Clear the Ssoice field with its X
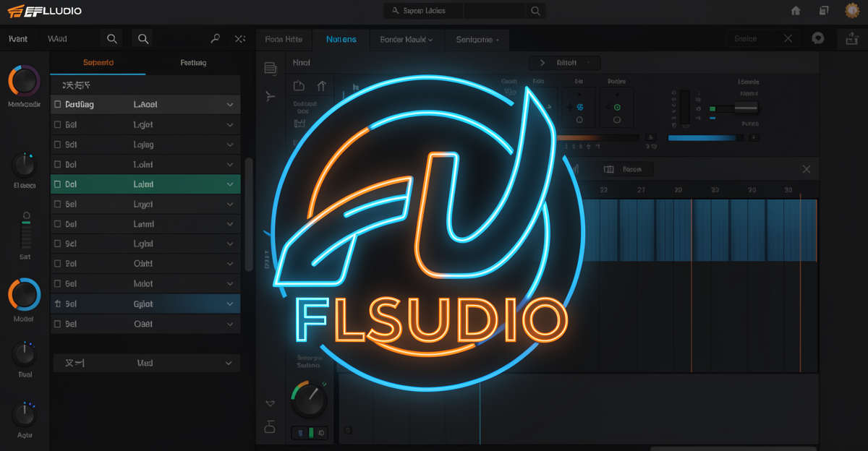 coord(788,38)
